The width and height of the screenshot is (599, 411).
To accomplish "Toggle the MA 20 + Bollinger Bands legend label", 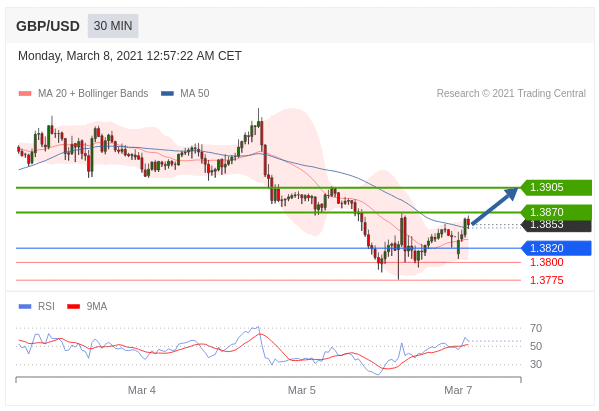I will 93,94.
